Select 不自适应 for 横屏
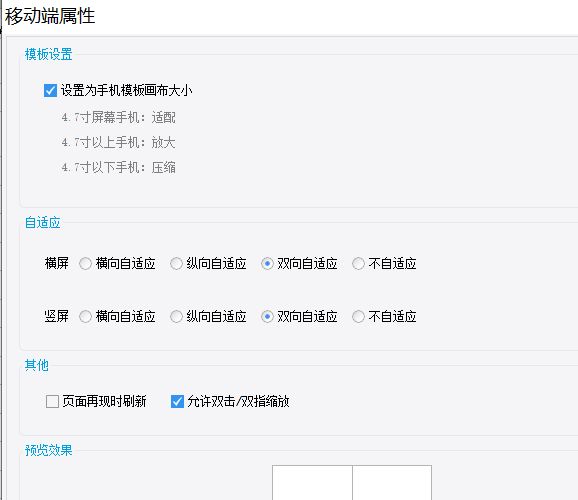The width and height of the screenshot is (578, 500). coord(358,264)
